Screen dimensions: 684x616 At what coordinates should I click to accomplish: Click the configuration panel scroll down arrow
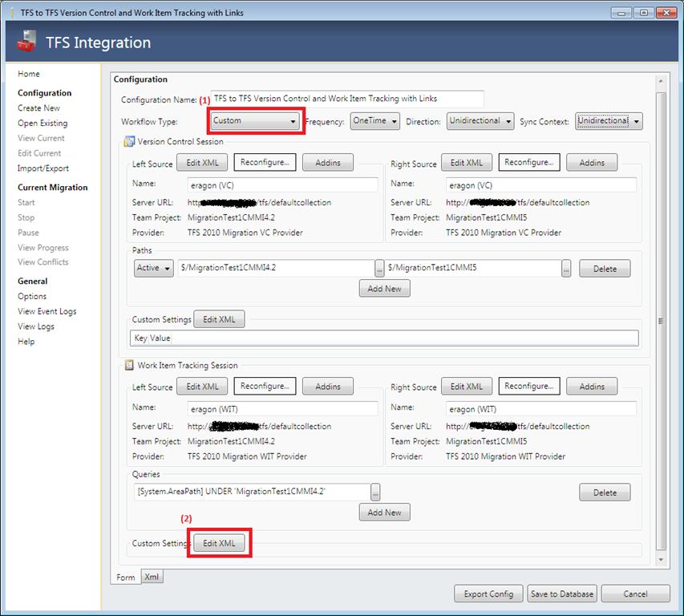pyautogui.click(x=661, y=559)
